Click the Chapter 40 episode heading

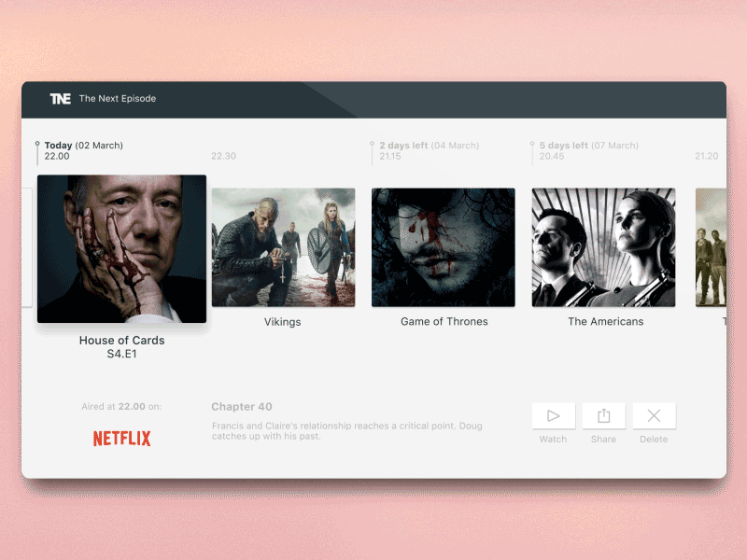(x=242, y=407)
